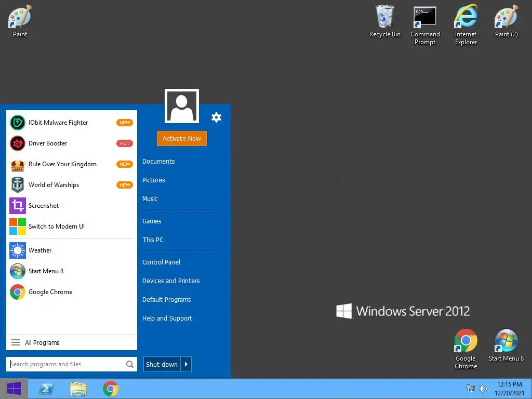Select the Paint (2) desktop shortcut
532x399 pixels.
(506, 21)
